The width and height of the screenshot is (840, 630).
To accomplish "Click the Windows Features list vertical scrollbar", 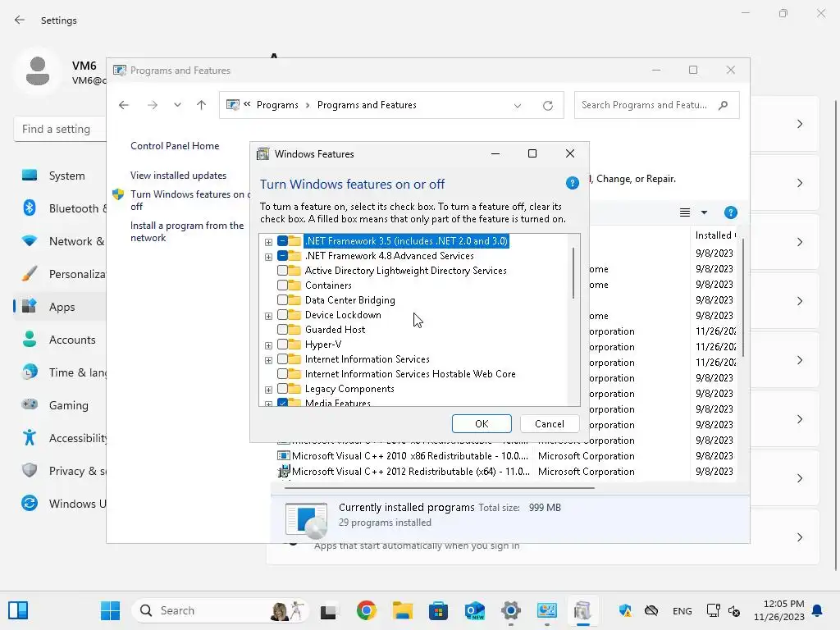I will (573, 273).
